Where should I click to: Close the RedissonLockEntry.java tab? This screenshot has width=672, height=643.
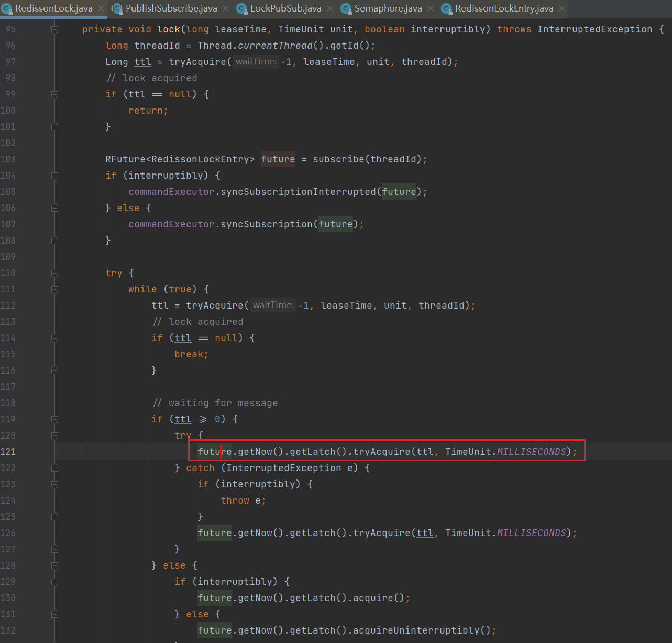point(562,9)
